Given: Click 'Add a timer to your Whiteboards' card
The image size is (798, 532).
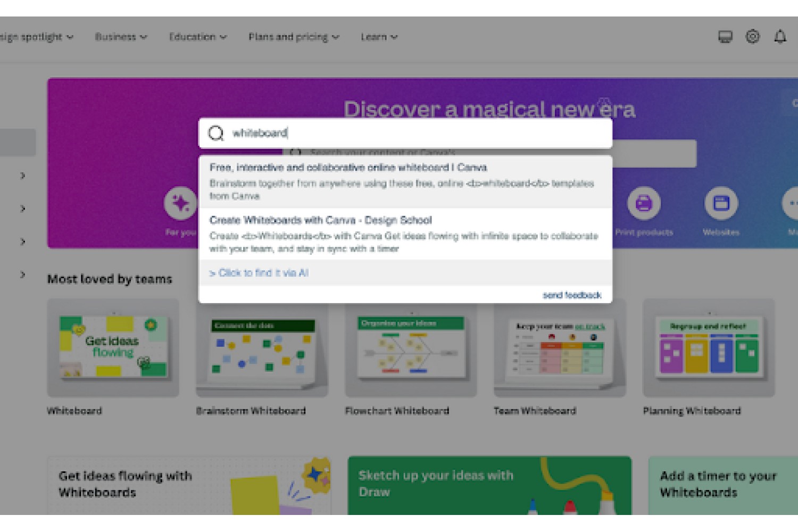Looking at the screenshot, I should click(723, 485).
